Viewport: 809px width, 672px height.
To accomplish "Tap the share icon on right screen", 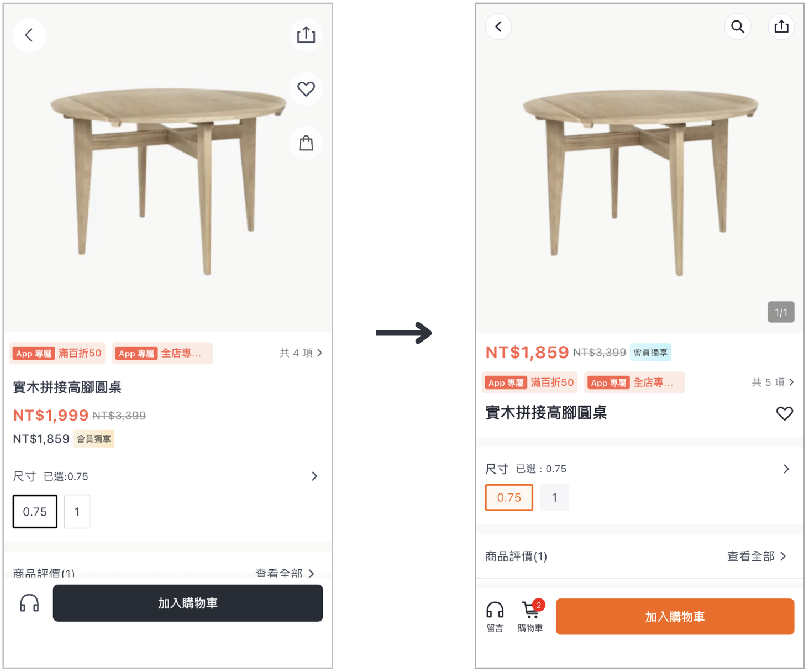I will click(x=781, y=27).
